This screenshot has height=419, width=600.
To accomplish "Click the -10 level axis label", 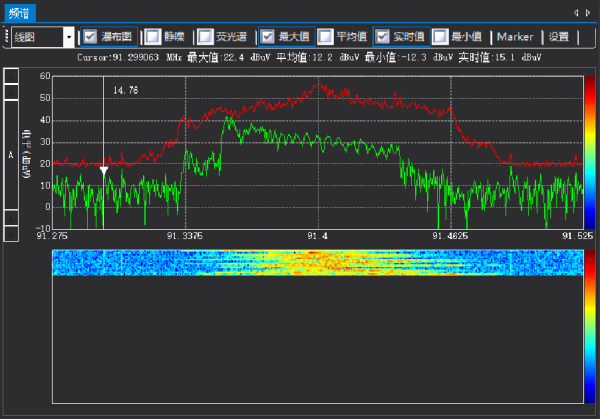I will point(43,228).
